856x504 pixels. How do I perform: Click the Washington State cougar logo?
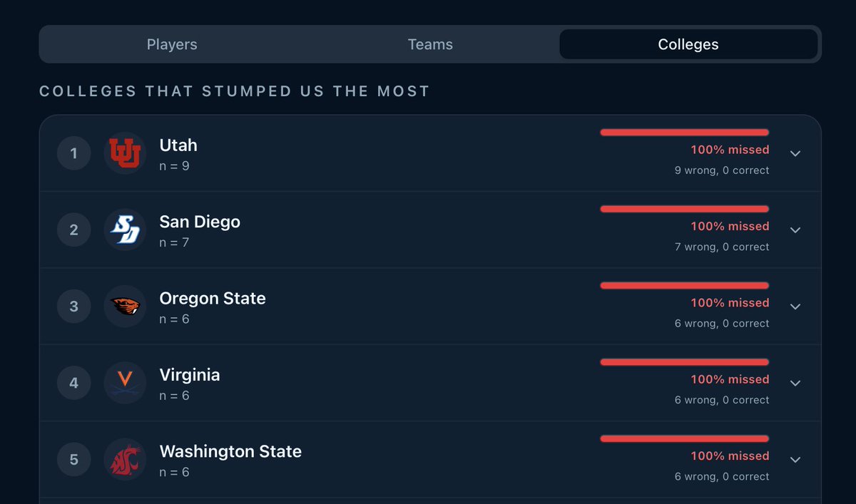125,460
